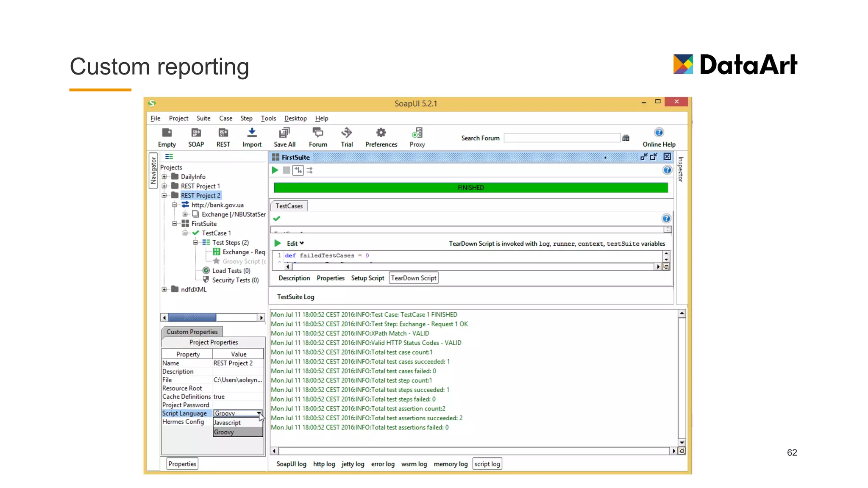Viewport: 868px width, 488px height.
Task: Toggle the Navigator side tab
Action: click(x=153, y=170)
